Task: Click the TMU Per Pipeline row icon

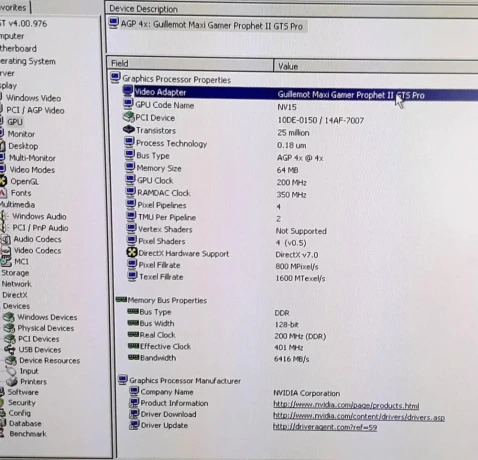Action: (132, 216)
